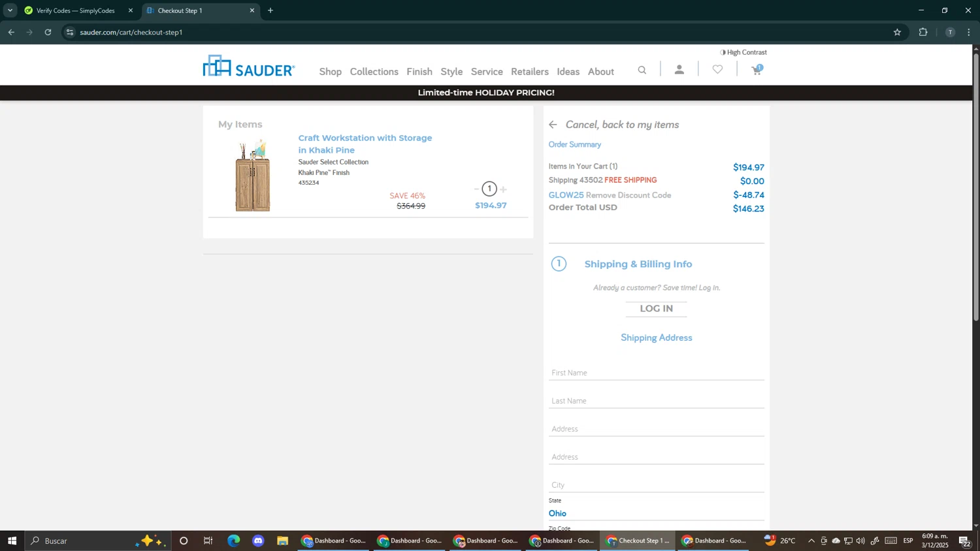
Task: Open Windows Start menu
Action: tap(12, 541)
